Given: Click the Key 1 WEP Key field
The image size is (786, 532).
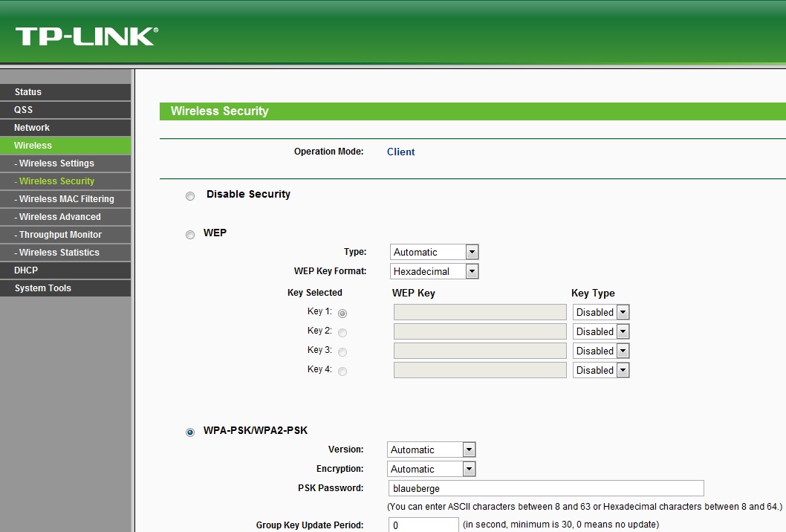Looking at the screenshot, I should (x=480, y=312).
